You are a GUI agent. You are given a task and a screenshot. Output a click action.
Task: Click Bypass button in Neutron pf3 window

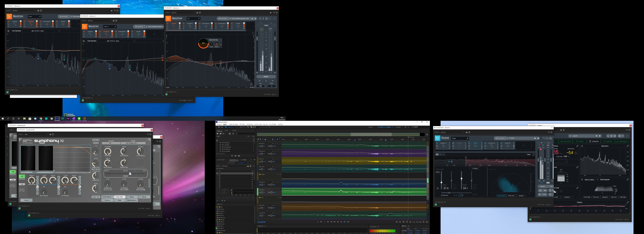[266, 77]
